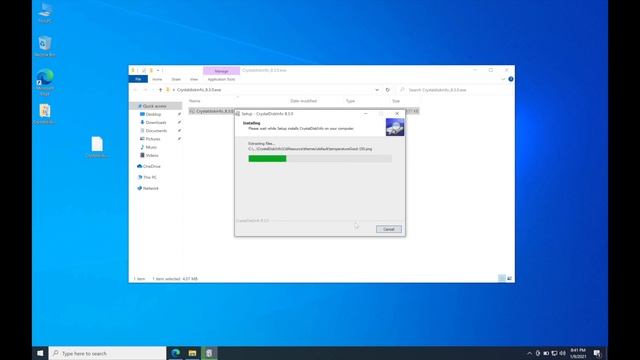Viewport: 640px width, 360px height.
Task: Click the CrystalDiskInfo setup logo image
Action: click(x=395, y=127)
